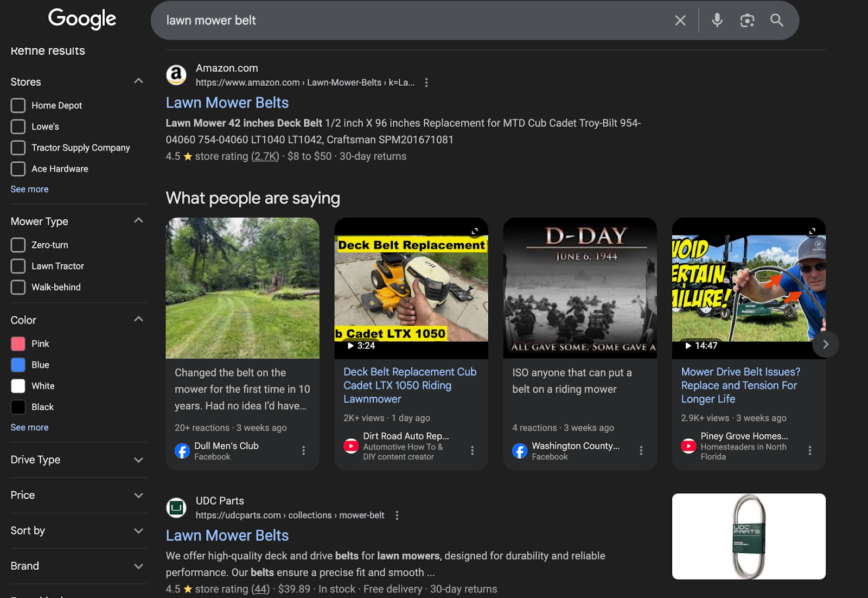Select the White color swatch

tap(18, 386)
